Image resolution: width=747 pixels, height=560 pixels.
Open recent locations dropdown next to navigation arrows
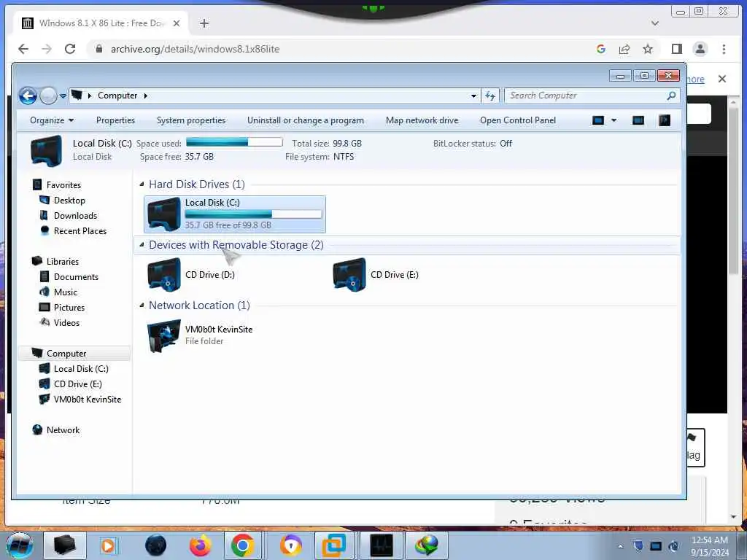(x=63, y=96)
